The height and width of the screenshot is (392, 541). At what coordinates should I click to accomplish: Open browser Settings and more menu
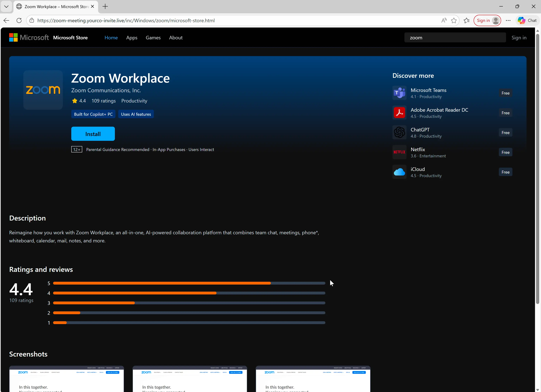pos(508,20)
